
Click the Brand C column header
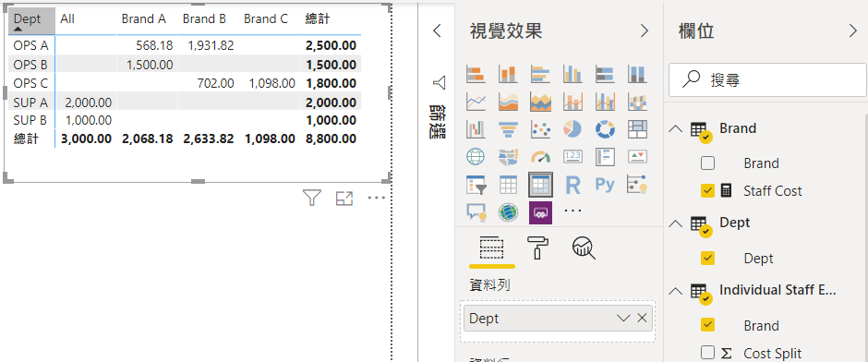click(266, 18)
